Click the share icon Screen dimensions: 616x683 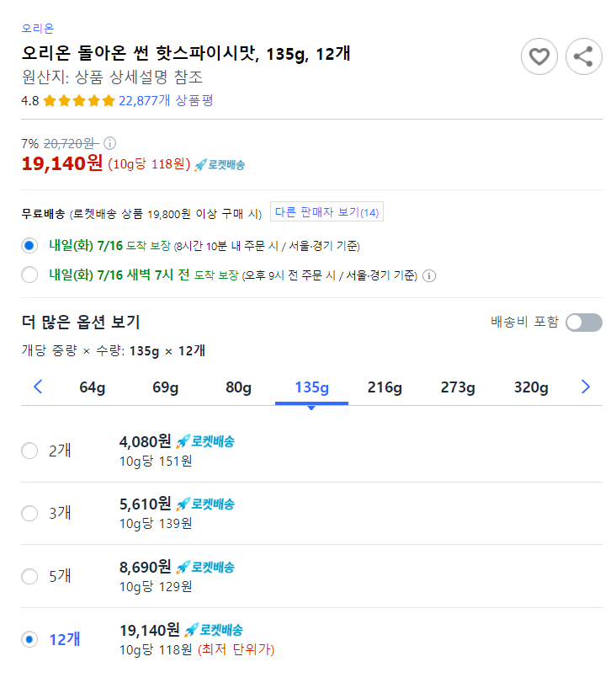(x=583, y=56)
